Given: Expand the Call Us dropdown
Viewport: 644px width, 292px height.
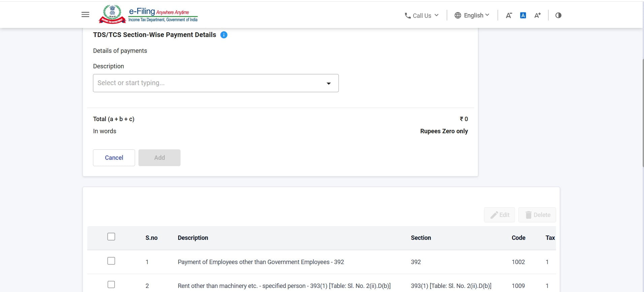Looking at the screenshot, I should pyautogui.click(x=422, y=15).
